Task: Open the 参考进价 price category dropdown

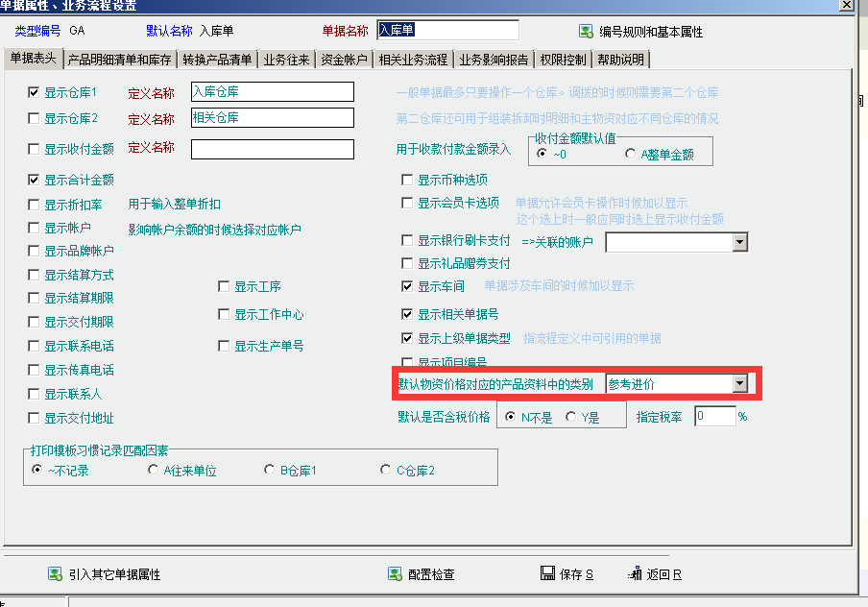Action: [739, 384]
